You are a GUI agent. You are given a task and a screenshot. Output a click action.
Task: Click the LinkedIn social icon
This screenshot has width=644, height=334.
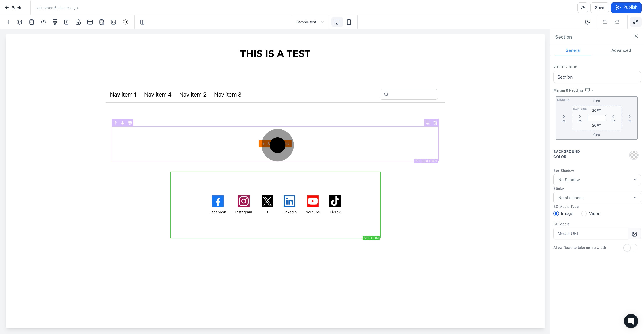290,201
